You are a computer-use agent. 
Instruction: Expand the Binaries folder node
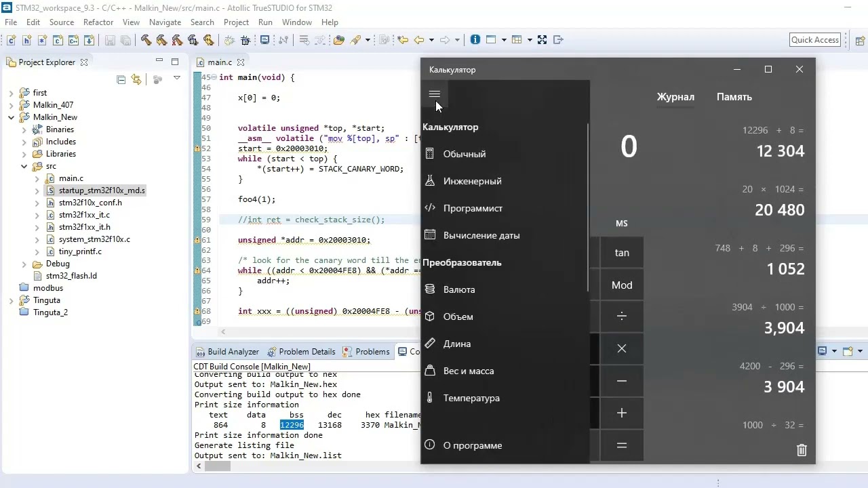click(24, 129)
